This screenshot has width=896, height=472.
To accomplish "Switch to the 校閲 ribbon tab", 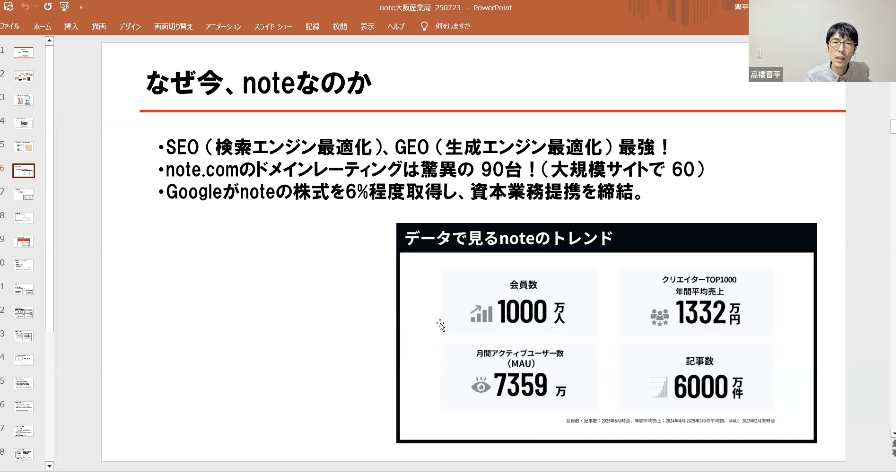I will click(x=340, y=26).
